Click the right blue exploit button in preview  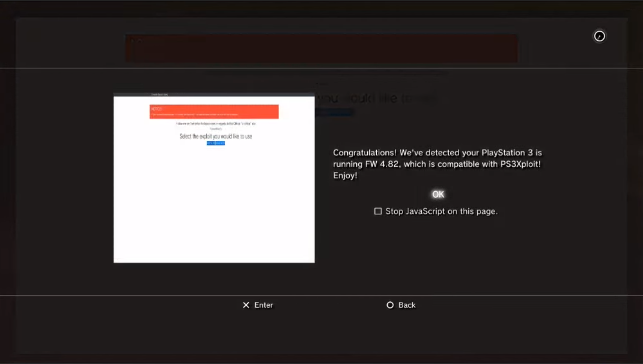pyautogui.click(x=220, y=143)
